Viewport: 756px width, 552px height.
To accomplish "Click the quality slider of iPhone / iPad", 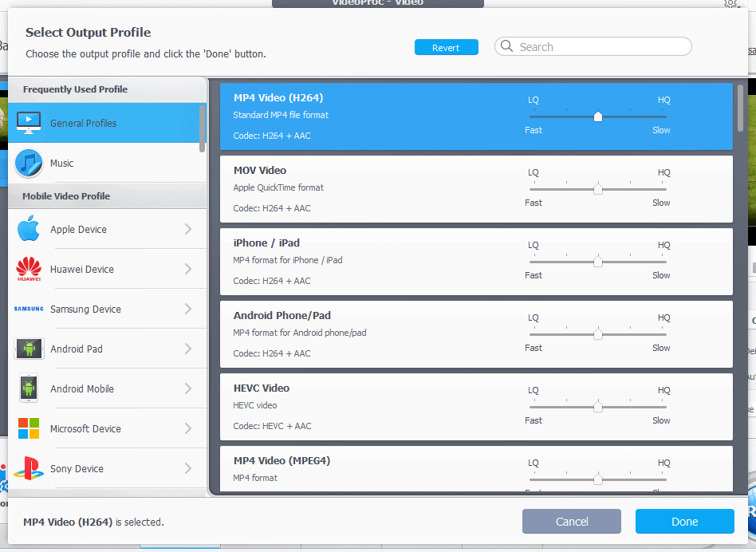I will click(x=598, y=262).
